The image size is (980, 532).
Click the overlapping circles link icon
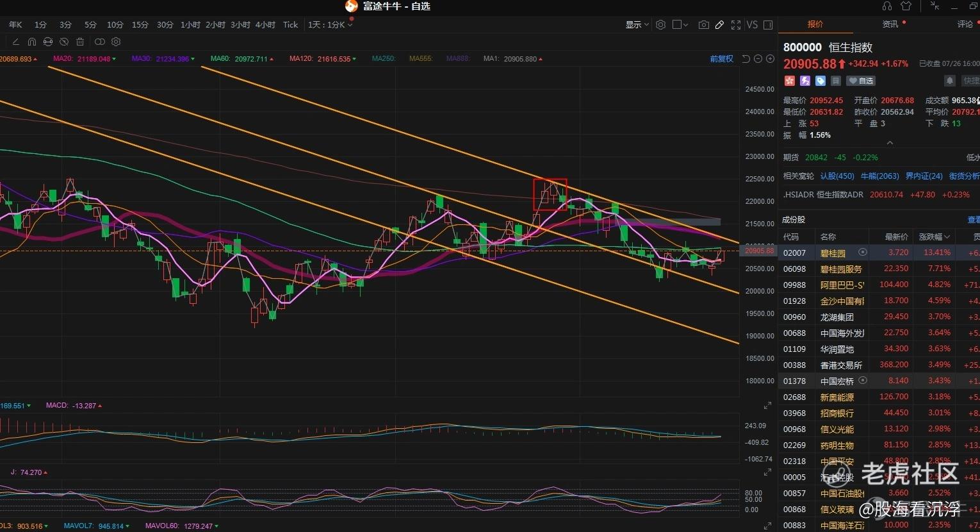[x=100, y=42]
